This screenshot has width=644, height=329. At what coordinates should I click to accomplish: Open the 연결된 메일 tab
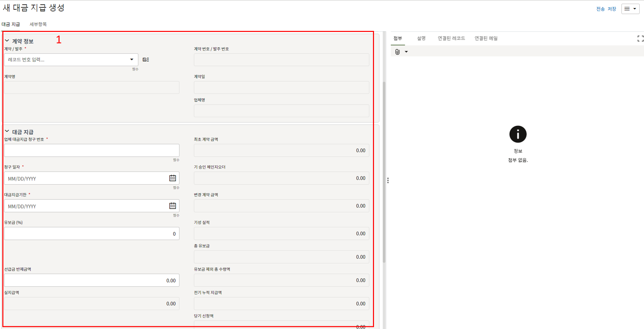point(486,38)
